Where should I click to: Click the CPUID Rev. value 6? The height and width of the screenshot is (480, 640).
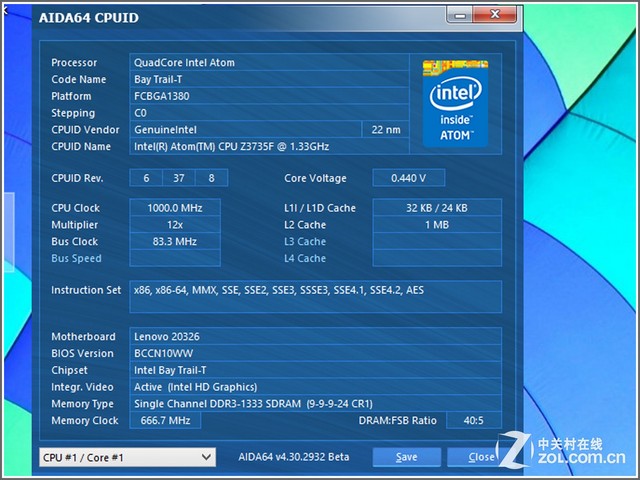(146, 178)
